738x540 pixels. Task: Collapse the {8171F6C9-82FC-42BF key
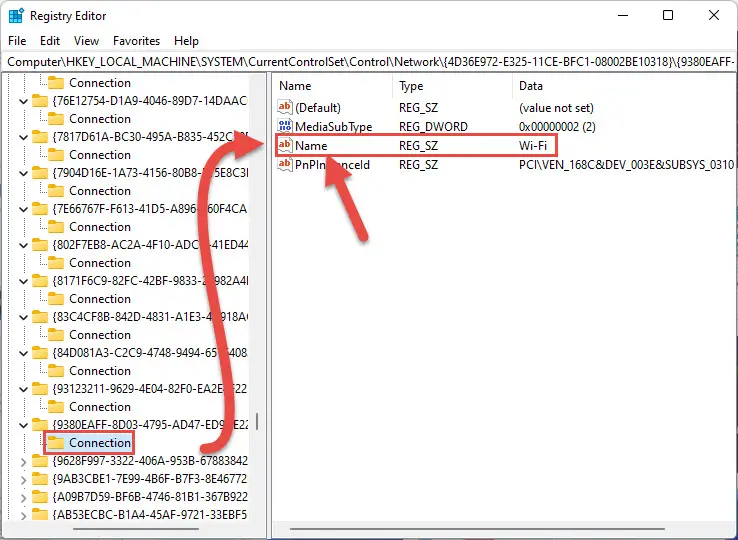(x=24, y=281)
